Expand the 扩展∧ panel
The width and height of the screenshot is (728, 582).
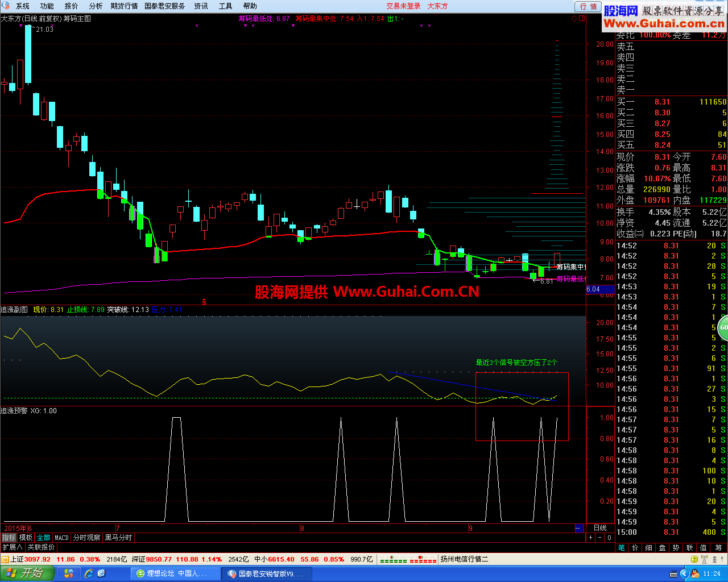point(13,547)
